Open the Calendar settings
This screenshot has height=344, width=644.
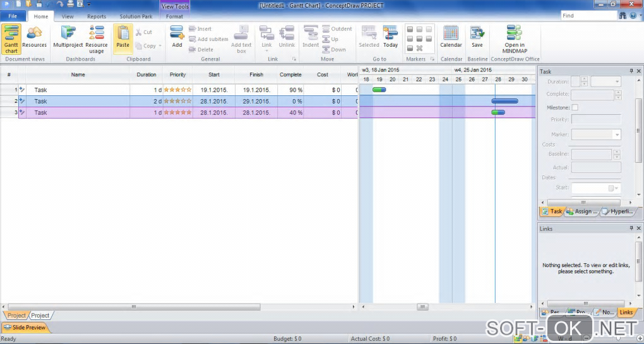(451, 37)
